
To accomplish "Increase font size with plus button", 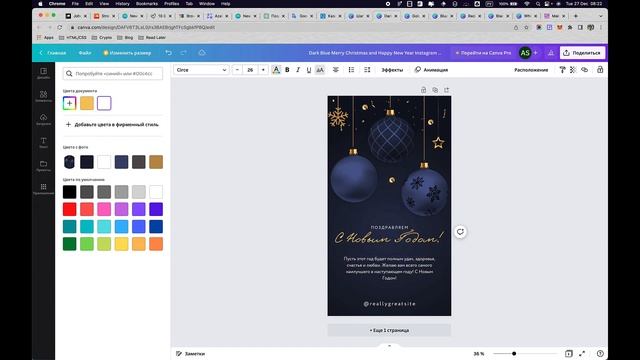I will click(x=263, y=70).
